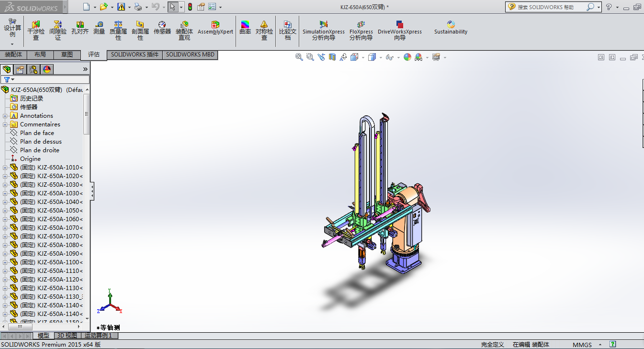Click the rebuild traffic light icon
This screenshot has width=644, height=349.
[190, 7]
